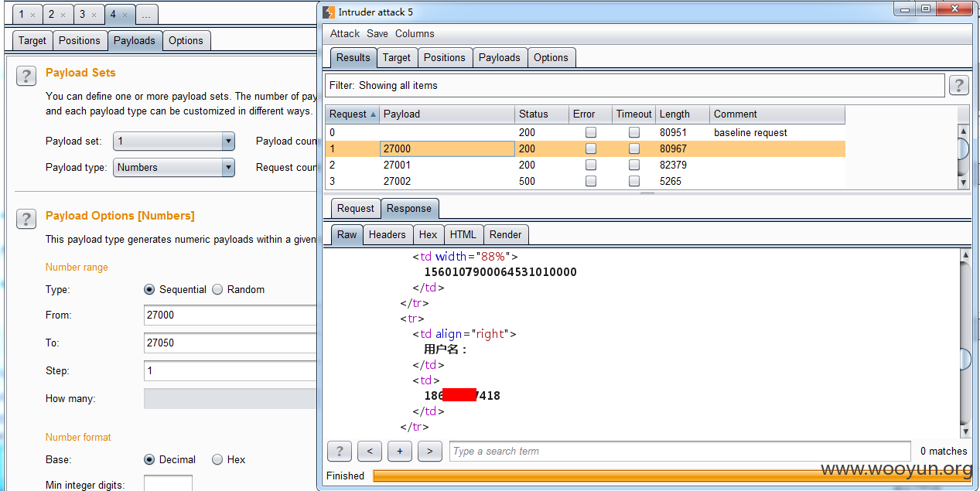Sort by Length column header

[682, 114]
